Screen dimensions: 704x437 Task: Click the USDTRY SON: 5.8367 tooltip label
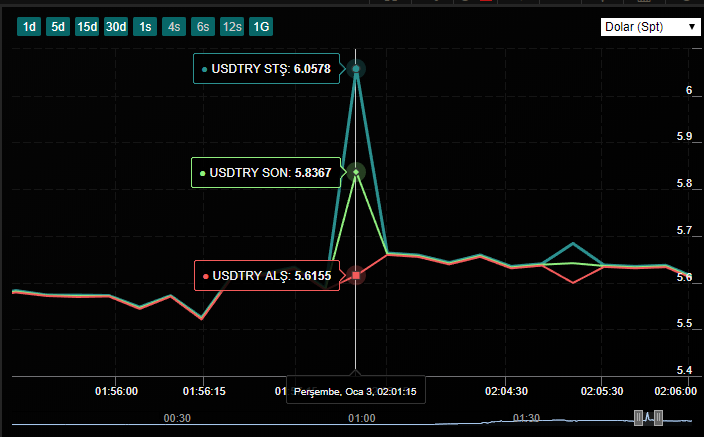coord(266,172)
